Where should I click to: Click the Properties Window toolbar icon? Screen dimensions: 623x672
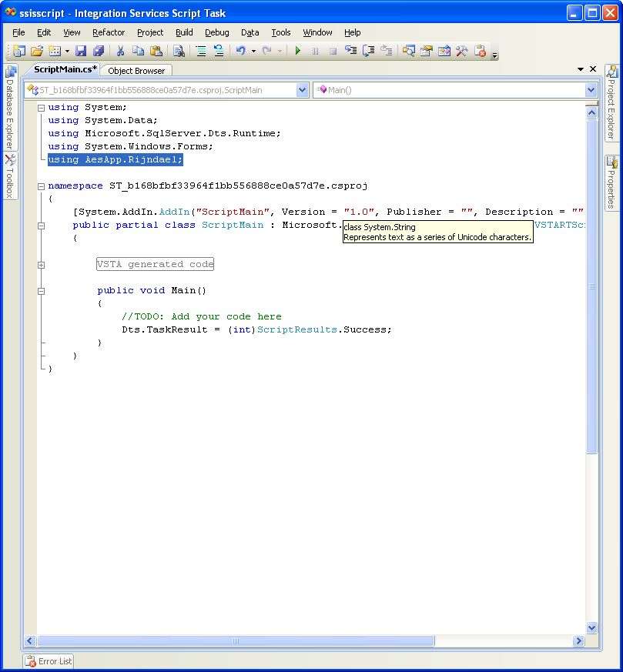tap(426, 51)
